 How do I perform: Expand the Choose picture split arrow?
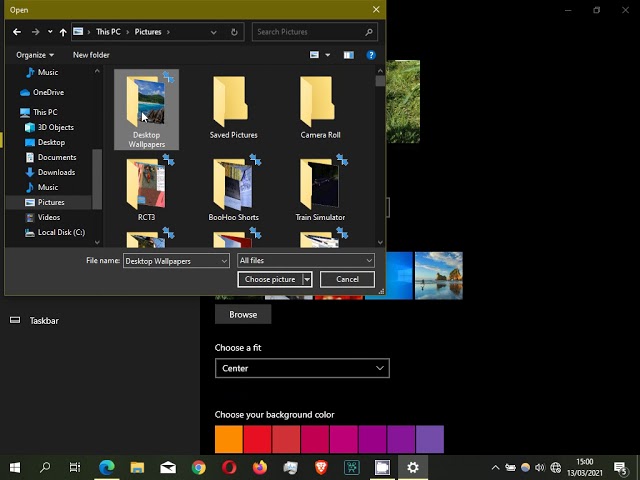(x=307, y=280)
